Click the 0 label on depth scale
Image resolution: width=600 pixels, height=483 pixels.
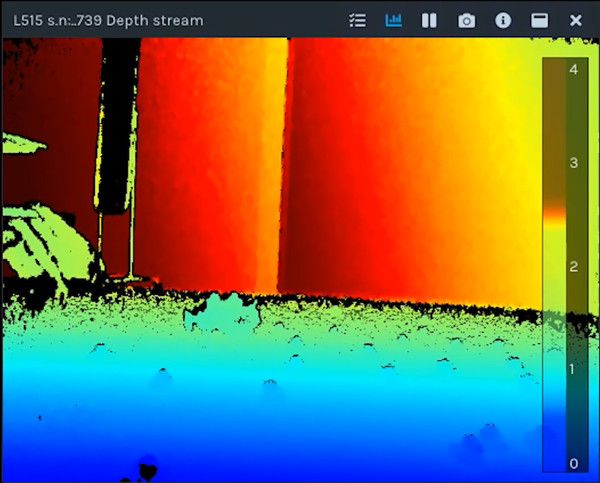573,463
